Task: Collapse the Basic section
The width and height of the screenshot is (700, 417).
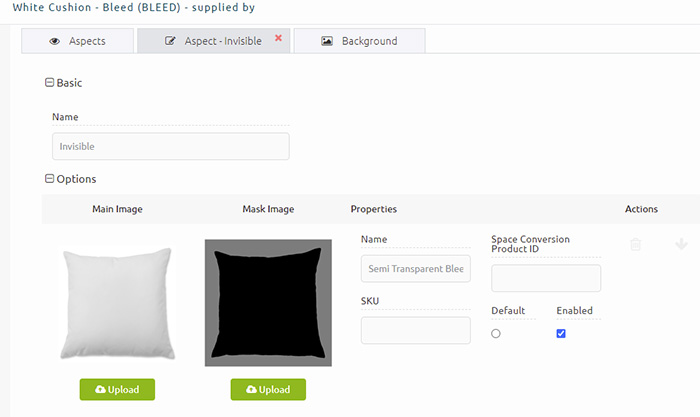Action: click(50, 82)
